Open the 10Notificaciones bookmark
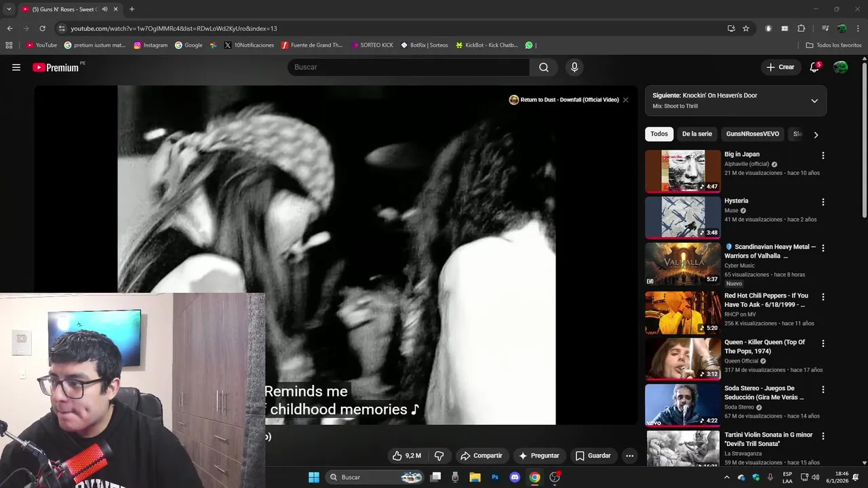 pyautogui.click(x=249, y=45)
